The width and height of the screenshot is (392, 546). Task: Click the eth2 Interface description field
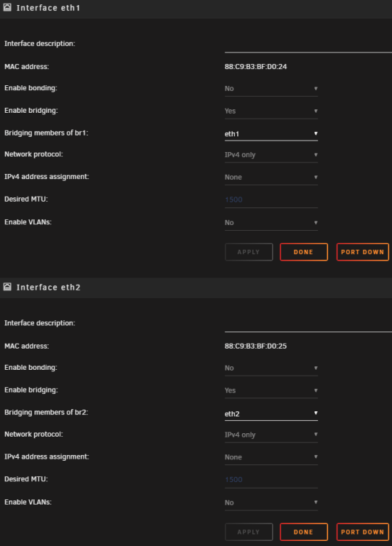tap(308, 325)
